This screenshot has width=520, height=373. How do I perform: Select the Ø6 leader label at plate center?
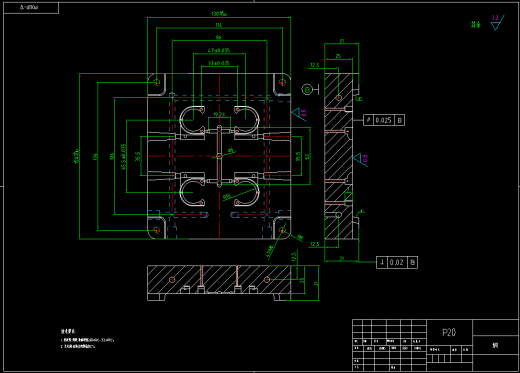click(231, 151)
